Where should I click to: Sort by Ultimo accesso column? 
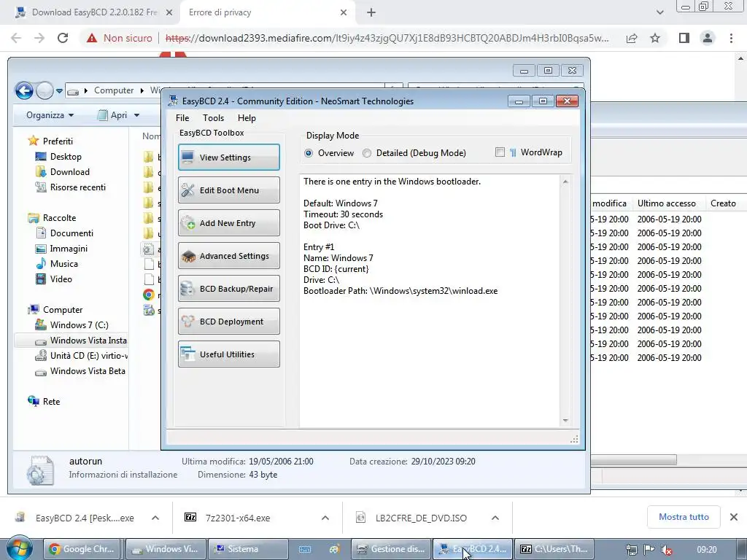click(667, 203)
